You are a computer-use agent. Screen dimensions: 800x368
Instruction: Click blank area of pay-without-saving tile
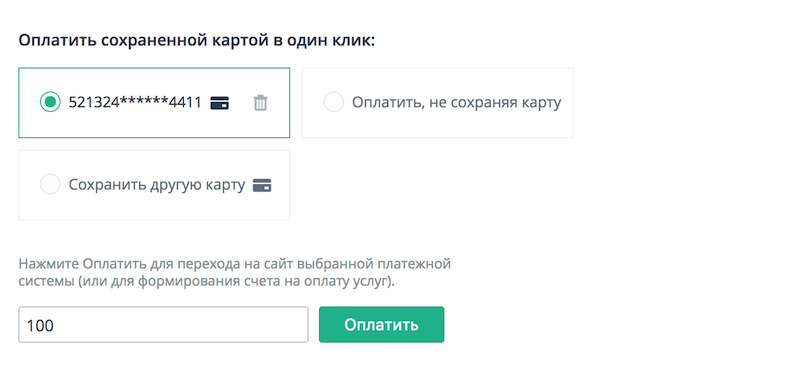[438, 125]
